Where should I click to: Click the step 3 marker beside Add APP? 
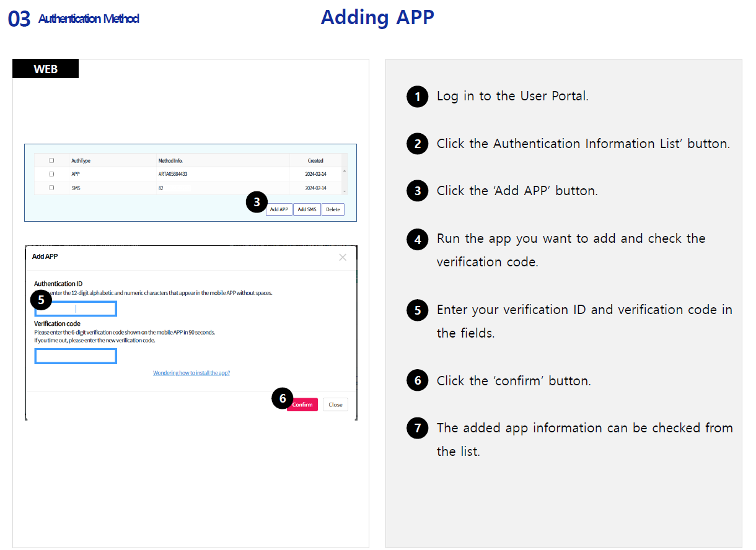[257, 202]
